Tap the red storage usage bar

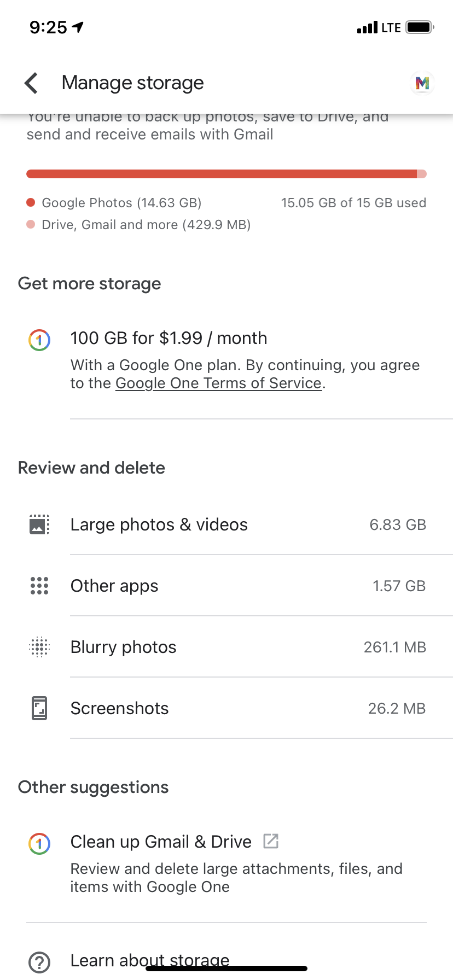tap(222, 174)
